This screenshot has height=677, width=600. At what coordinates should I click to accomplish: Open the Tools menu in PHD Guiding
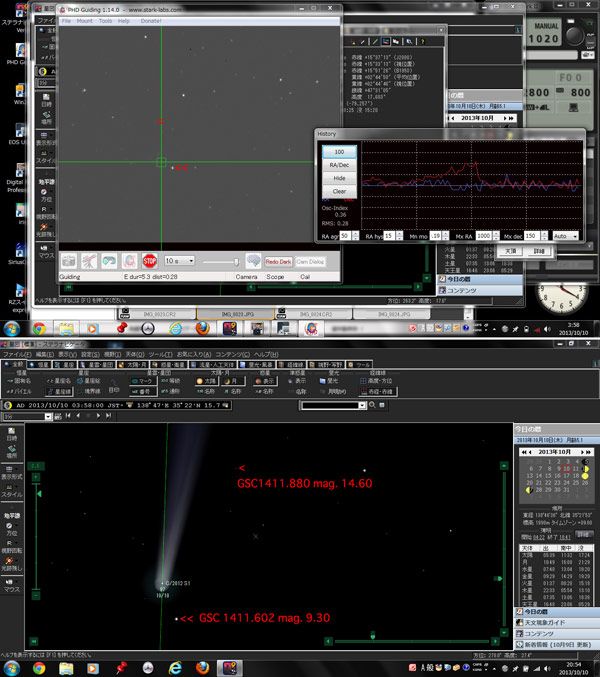click(105, 21)
